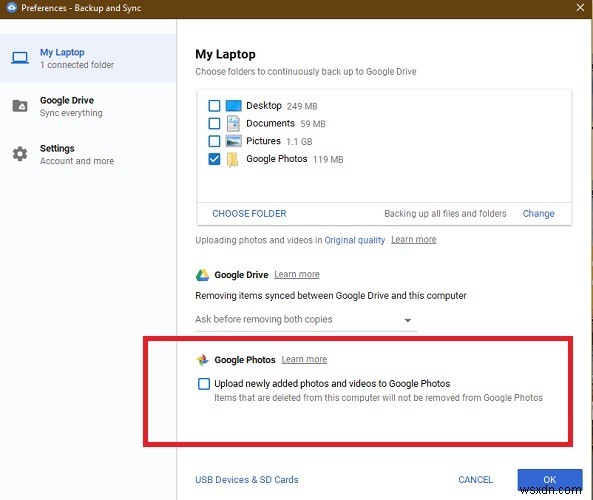Click Items that are deleted note text
The width and height of the screenshot is (593, 500).
click(x=379, y=398)
